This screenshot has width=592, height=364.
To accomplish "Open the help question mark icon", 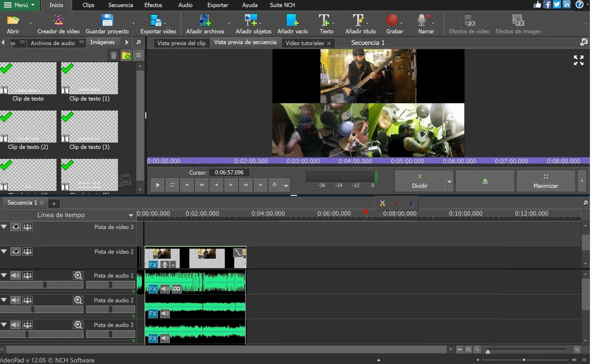I will pyautogui.click(x=579, y=5).
